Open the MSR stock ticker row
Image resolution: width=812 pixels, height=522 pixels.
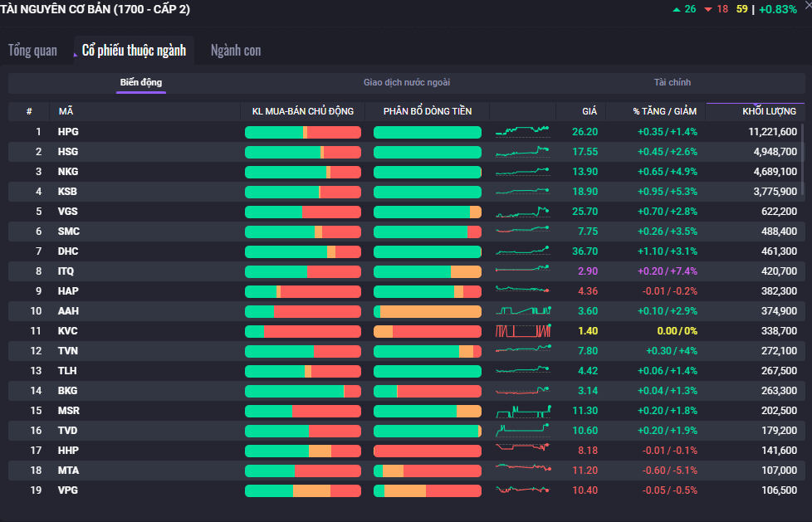69,411
